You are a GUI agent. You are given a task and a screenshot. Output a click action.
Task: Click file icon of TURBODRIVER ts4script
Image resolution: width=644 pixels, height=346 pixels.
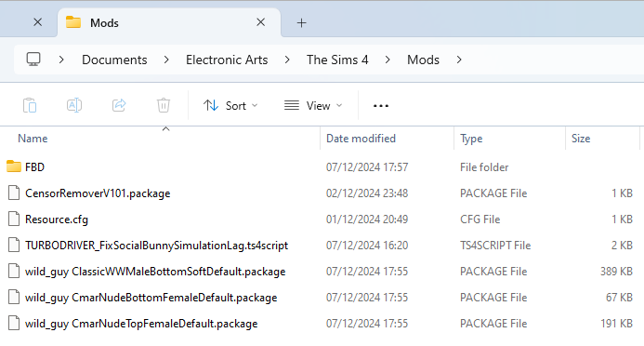point(14,245)
